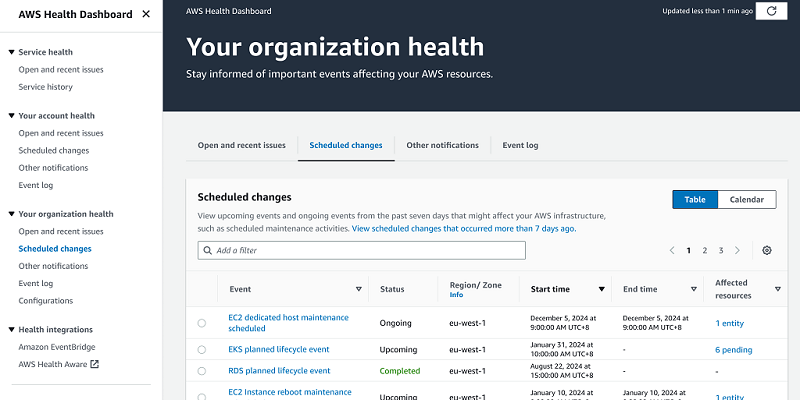Click the Status column header
This screenshot has height=400, width=800.
392,289
